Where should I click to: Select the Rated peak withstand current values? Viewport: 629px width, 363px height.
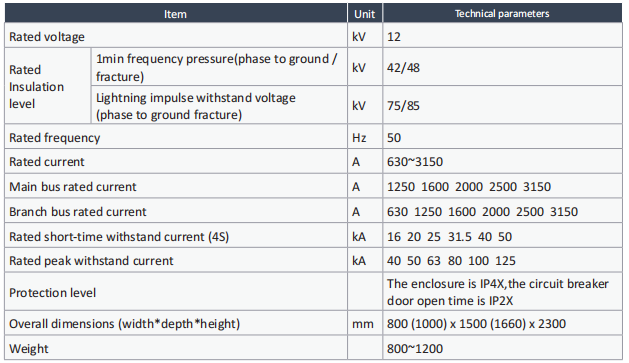[x=451, y=261]
